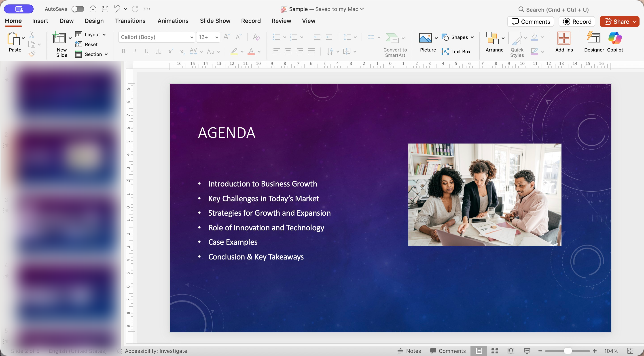Open the Designer pane

pyautogui.click(x=594, y=42)
